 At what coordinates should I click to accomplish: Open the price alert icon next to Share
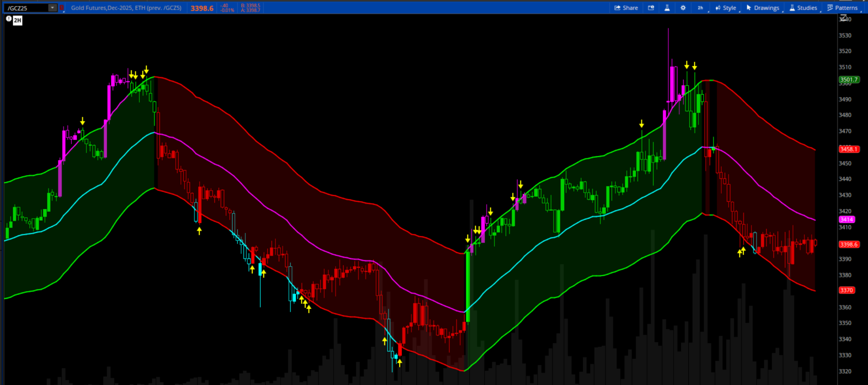pos(651,8)
